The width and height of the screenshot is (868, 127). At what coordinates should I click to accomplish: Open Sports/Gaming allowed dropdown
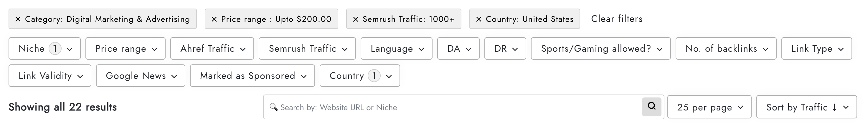click(600, 49)
